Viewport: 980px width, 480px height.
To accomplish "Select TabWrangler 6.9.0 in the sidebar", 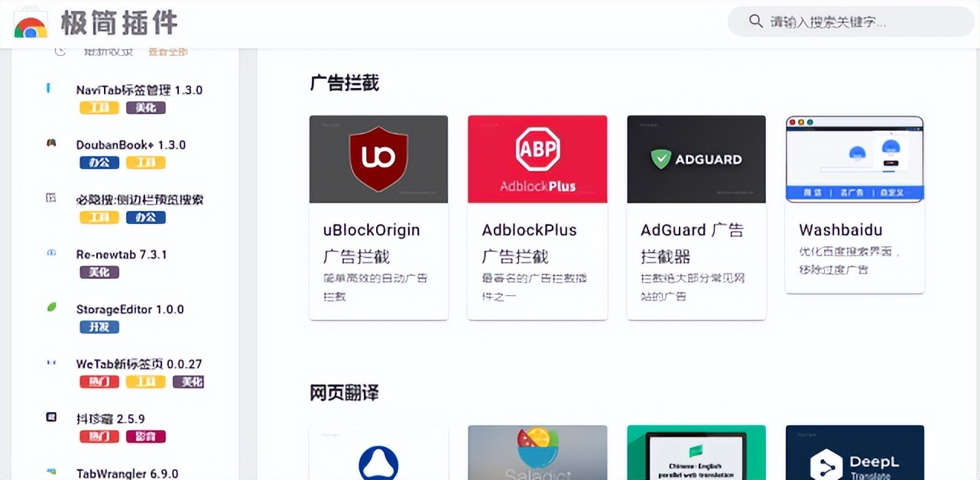I will click(x=127, y=473).
